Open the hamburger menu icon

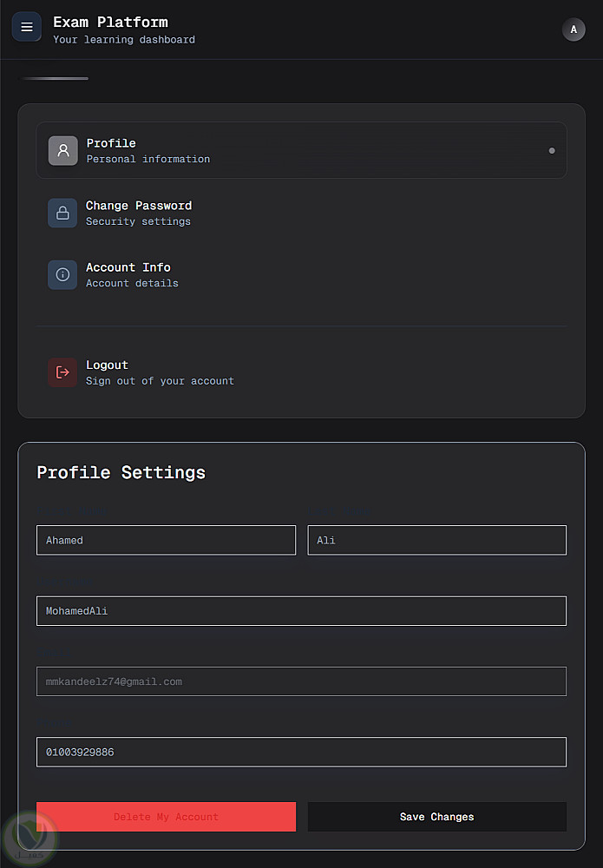point(27,27)
